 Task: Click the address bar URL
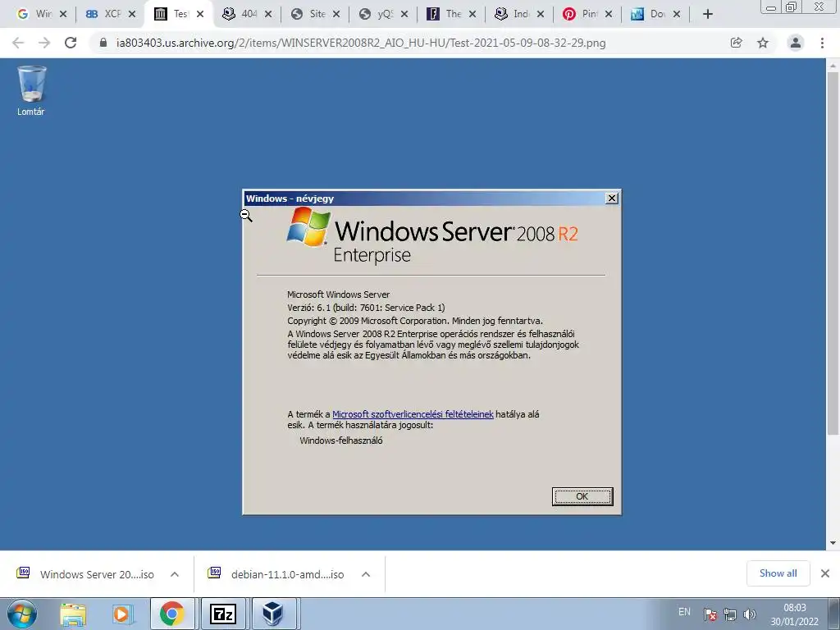click(x=361, y=43)
